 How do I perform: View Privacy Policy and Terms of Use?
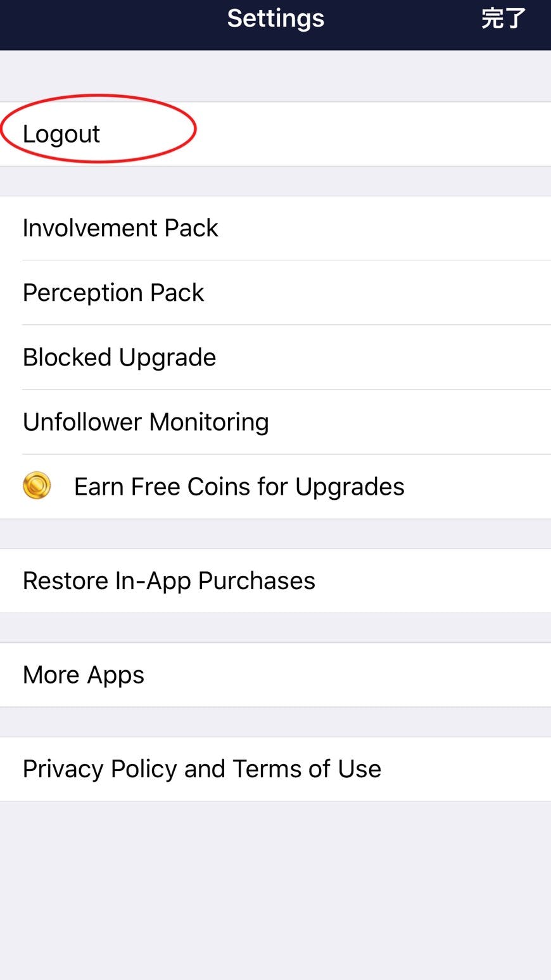[x=201, y=769]
